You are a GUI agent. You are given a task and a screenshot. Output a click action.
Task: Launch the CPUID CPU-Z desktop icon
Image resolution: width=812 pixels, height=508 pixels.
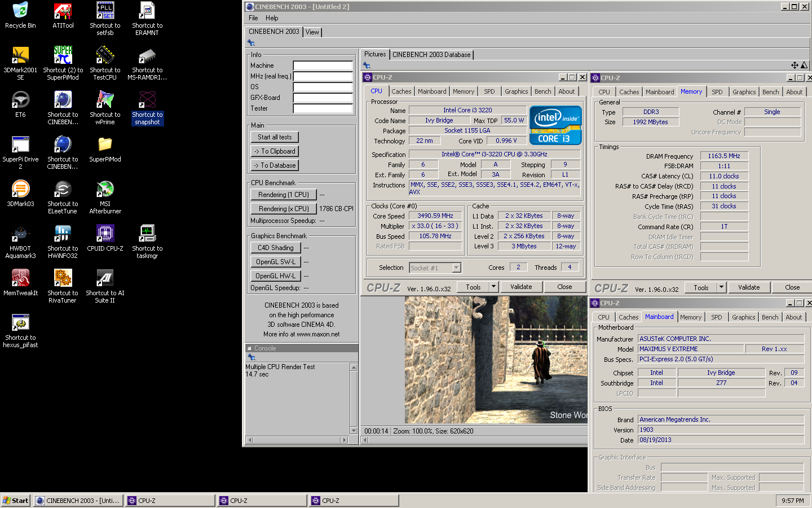click(105, 238)
